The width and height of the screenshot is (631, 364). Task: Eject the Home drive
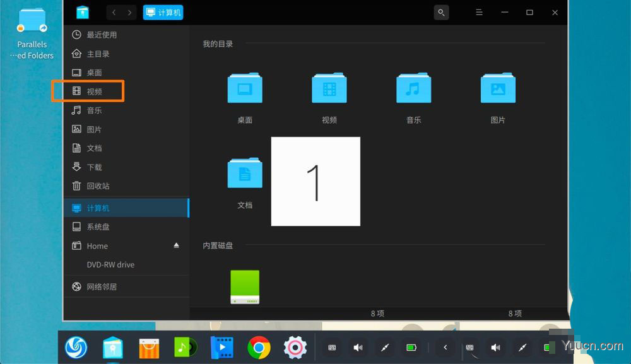tap(176, 245)
